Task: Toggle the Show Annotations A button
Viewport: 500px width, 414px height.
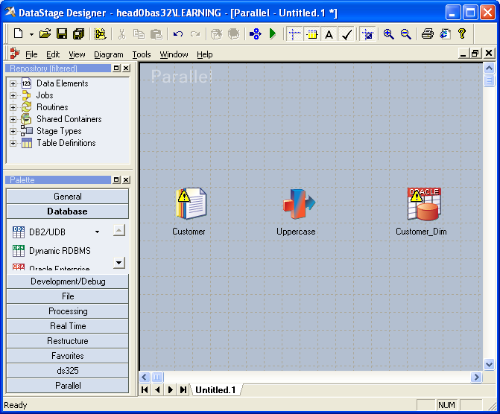Action: coord(329,34)
